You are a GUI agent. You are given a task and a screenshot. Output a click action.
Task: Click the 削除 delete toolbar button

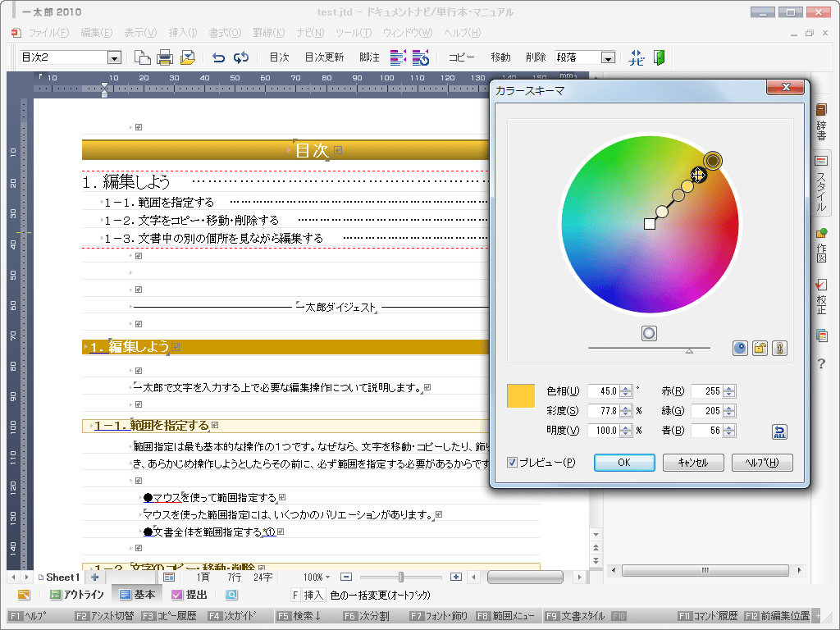535,57
